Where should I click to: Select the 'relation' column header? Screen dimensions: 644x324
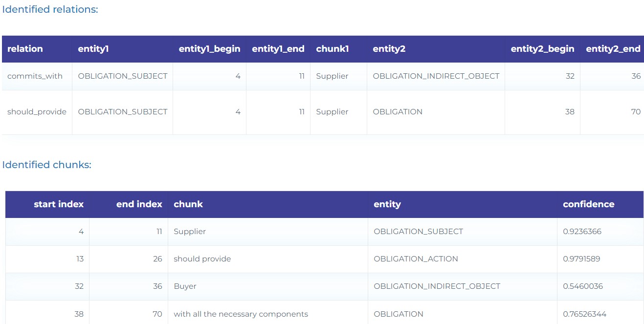pos(25,49)
